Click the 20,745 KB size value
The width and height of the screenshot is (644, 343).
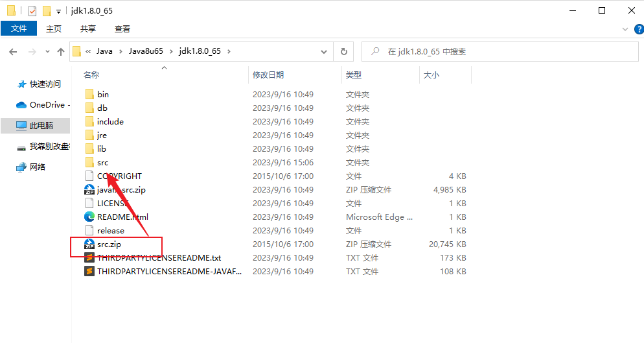coord(448,244)
